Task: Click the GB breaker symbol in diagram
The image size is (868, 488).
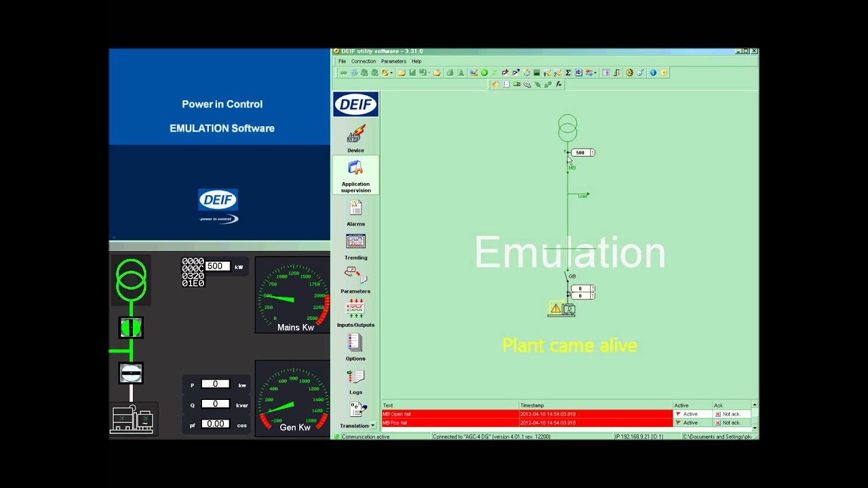Action: (x=568, y=277)
